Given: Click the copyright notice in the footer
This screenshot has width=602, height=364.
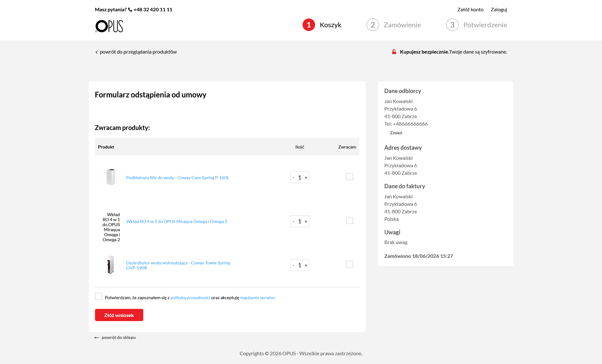Looking at the screenshot, I should [x=301, y=353].
